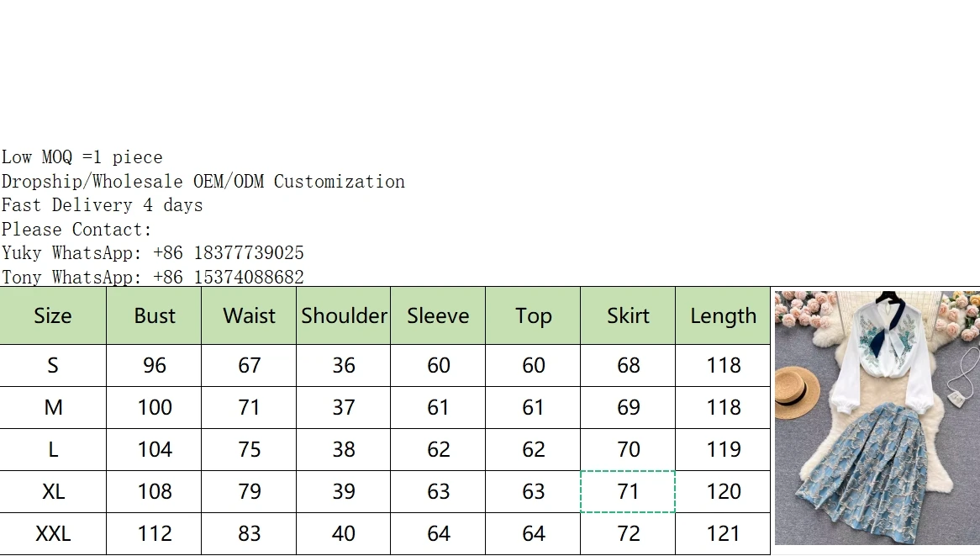Viewport: 980px width, 556px height.
Task: Click the 'Fast Delivery 4 days' text
Action: [x=102, y=205]
